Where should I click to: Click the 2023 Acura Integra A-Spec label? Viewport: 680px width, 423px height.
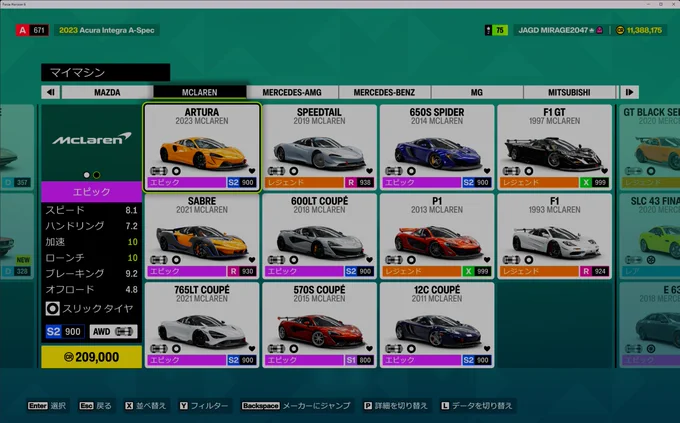point(107,30)
